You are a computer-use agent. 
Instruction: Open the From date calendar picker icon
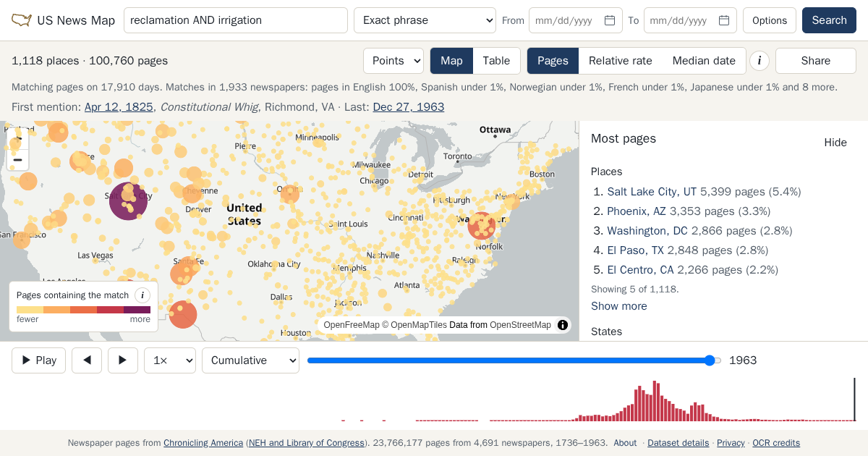coord(610,20)
